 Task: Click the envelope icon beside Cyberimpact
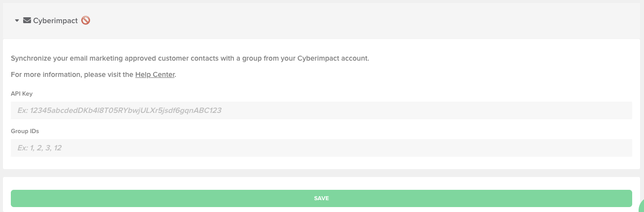(27, 21)
